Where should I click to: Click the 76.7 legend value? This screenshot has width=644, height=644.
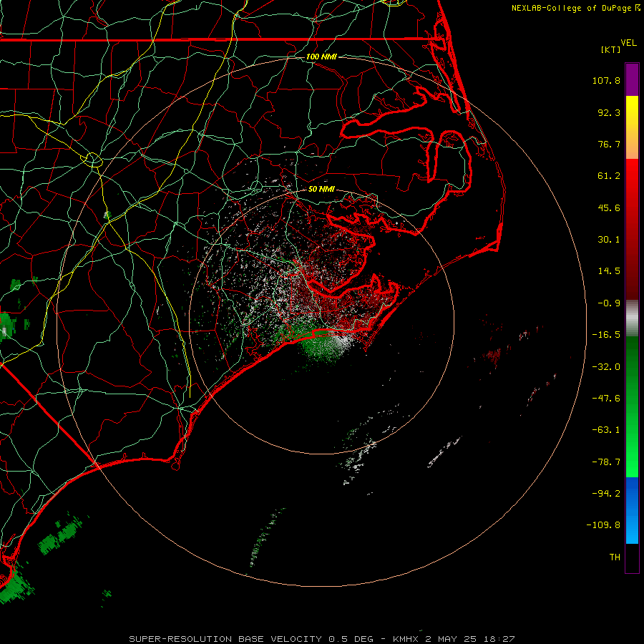pos(609,144)
